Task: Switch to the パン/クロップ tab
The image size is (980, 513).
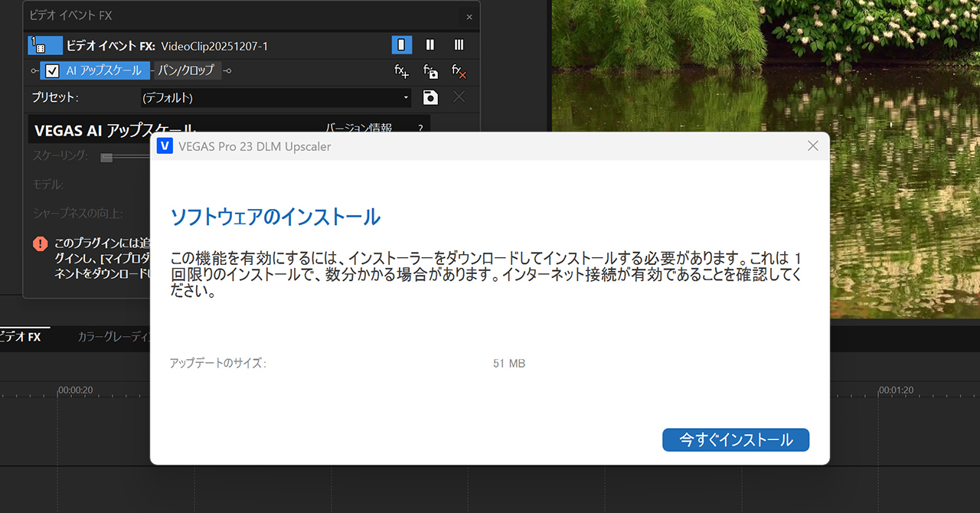Action: click(188, 70)
